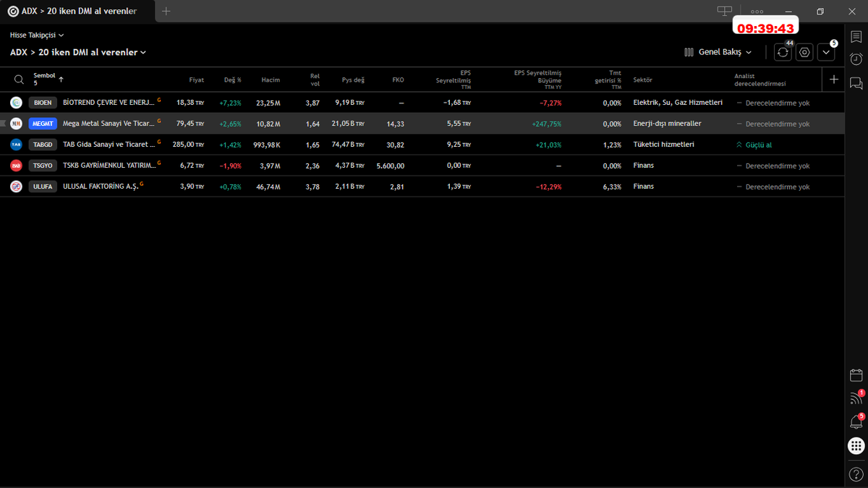Click Enerji-dışı mineraller sector cell

667,124
